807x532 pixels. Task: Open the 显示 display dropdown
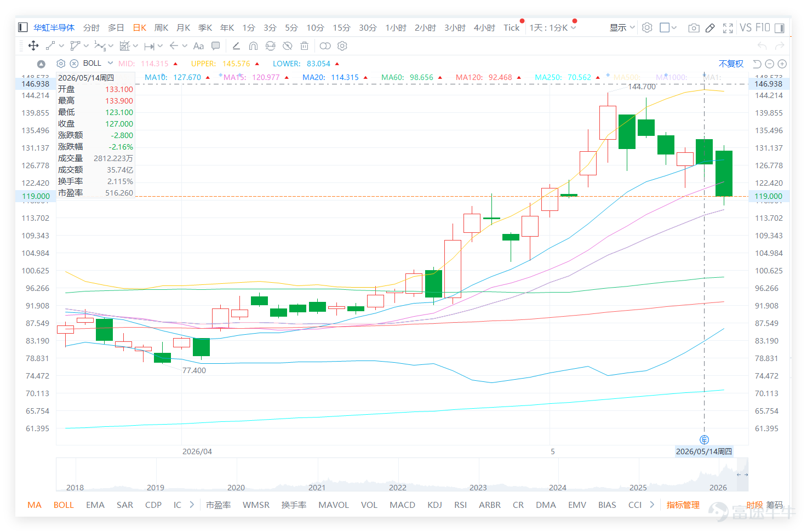pos(622,28)
